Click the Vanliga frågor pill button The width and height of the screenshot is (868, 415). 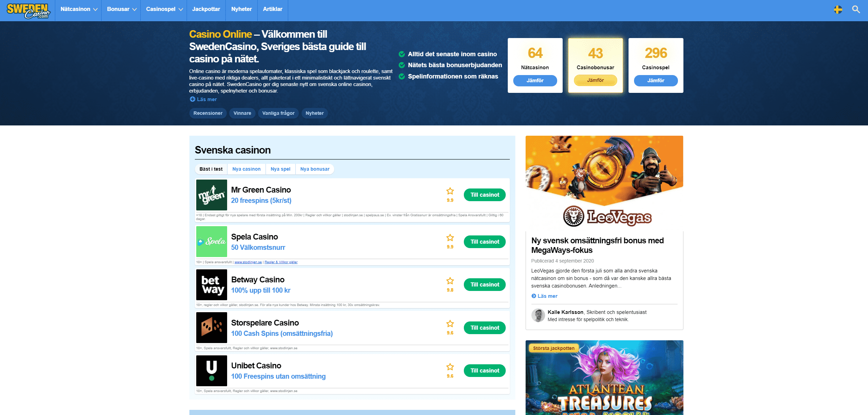click(x=278, y=113)
